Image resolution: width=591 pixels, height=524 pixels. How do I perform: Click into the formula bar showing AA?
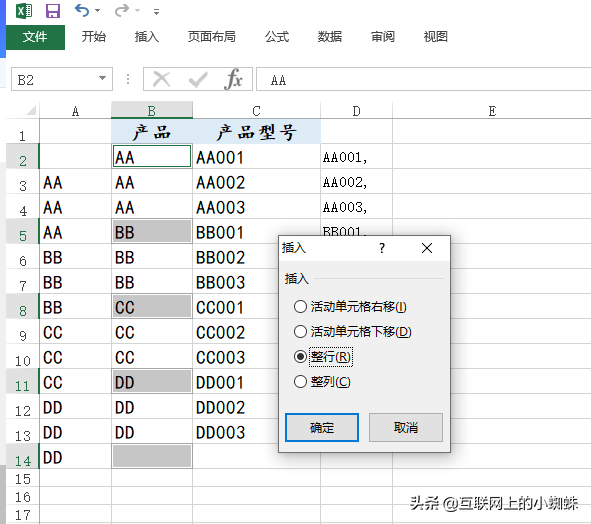point(423,79)
